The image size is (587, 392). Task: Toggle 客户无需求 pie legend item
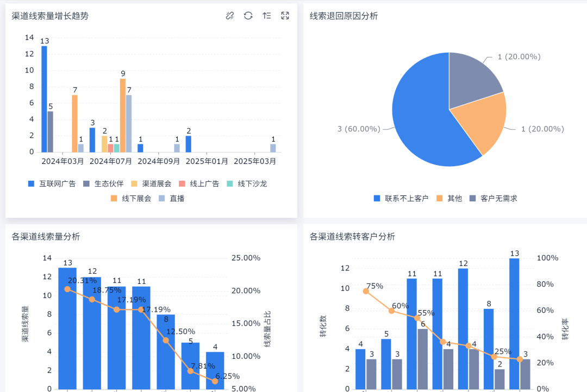[x=494, y=198]
